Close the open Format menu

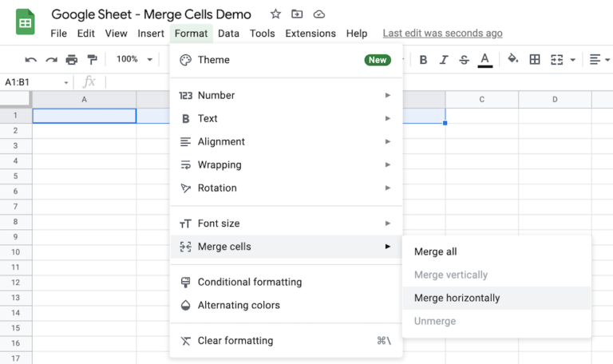pos(192,34)
